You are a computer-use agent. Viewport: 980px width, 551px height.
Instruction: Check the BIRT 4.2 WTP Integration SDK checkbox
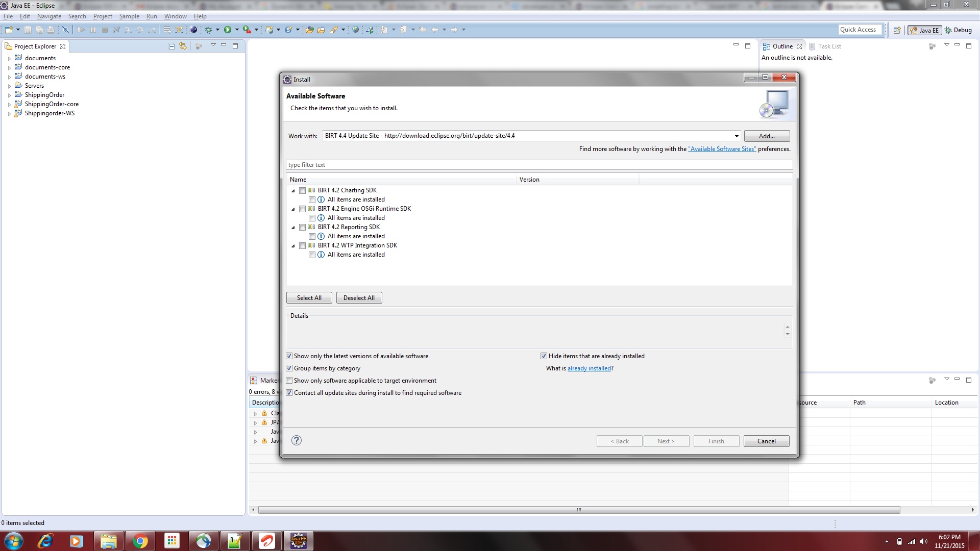click(302, 245)
